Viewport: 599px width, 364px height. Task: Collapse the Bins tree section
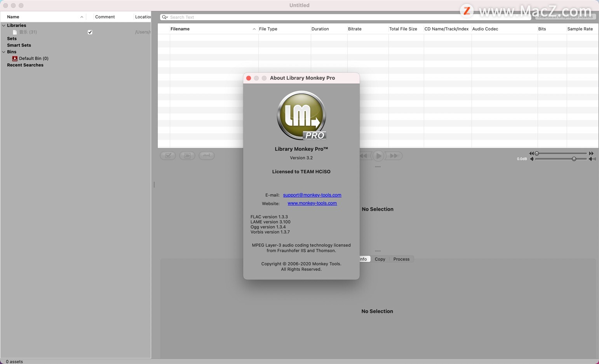[x=4, y=52]
